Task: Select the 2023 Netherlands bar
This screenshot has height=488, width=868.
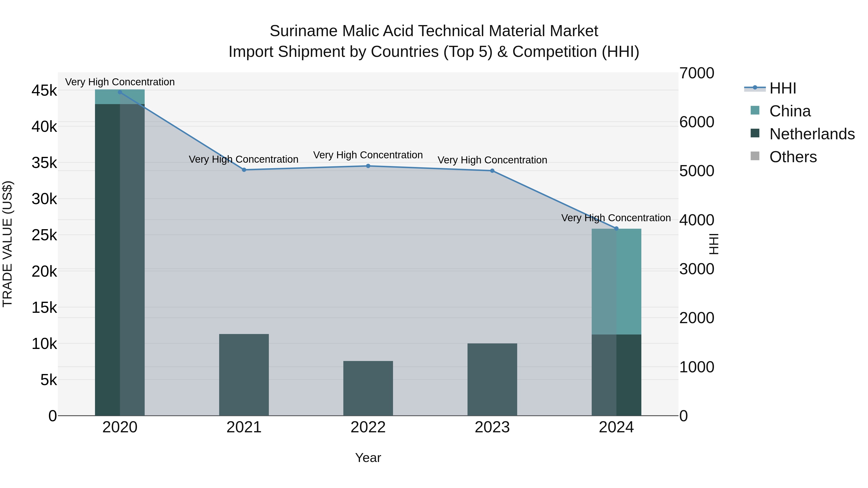Action: coord(492,380)
